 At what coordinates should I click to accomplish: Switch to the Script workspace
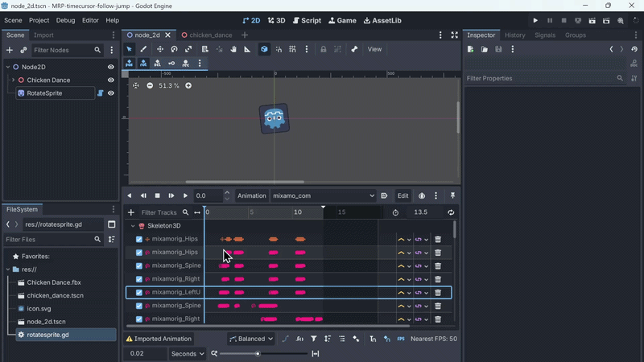307,20
